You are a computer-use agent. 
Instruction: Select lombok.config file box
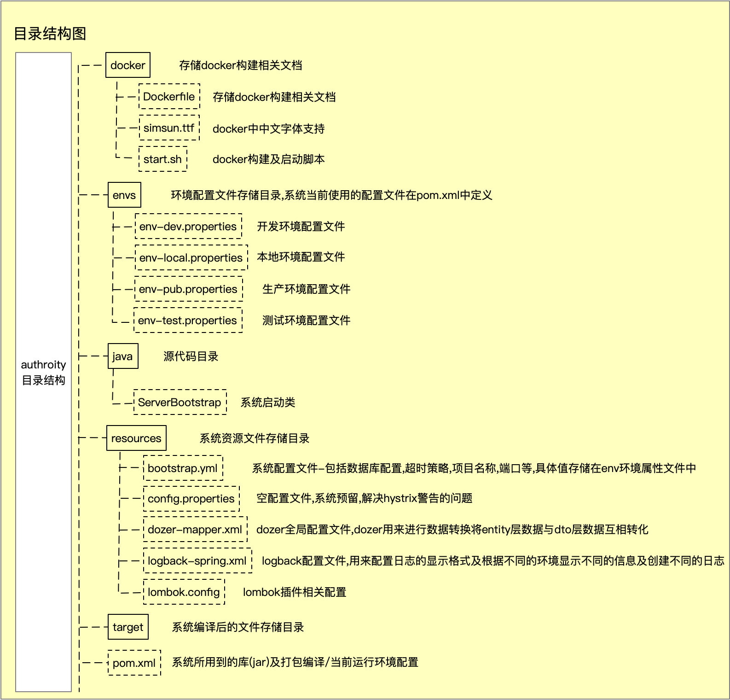coord(184,592)
